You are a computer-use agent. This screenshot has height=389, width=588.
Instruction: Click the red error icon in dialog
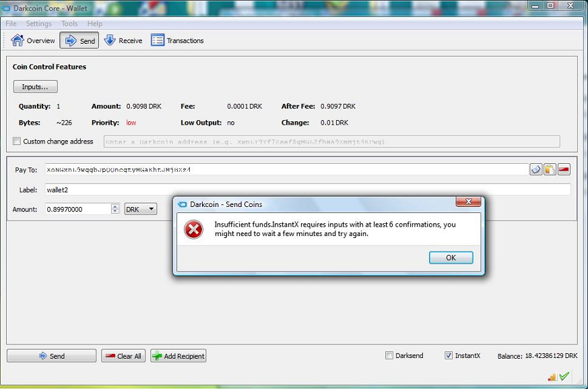coord(193,229)
